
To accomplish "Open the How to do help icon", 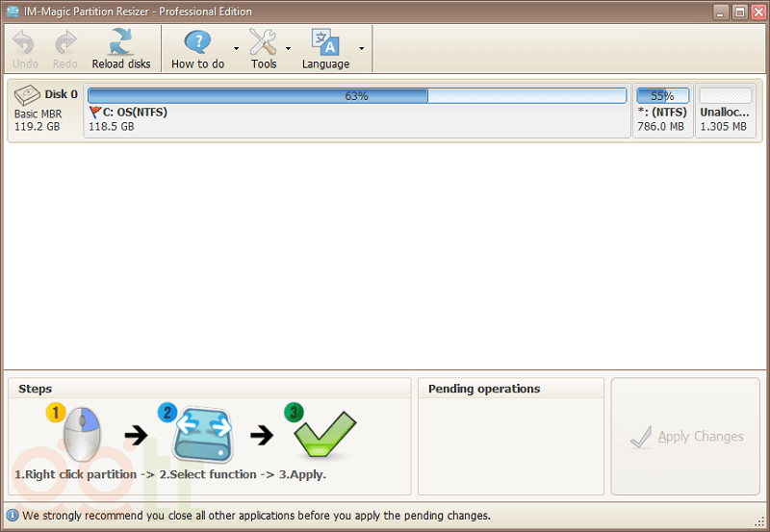I will (197, 42).
